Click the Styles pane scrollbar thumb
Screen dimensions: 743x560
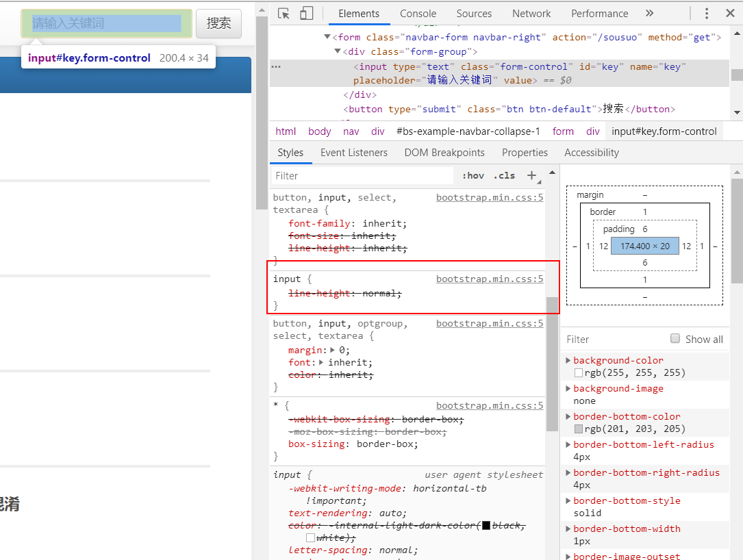coord(552,364)
